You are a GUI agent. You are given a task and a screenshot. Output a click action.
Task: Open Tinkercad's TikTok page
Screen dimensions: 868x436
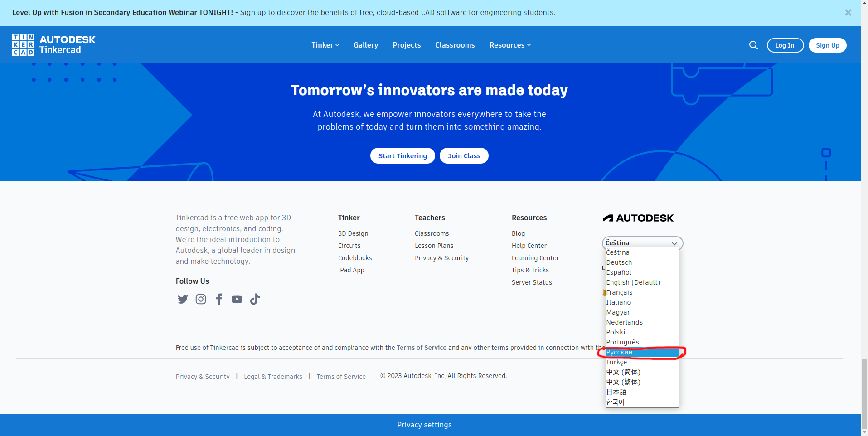pyautogui.click(x=255, y=299)
